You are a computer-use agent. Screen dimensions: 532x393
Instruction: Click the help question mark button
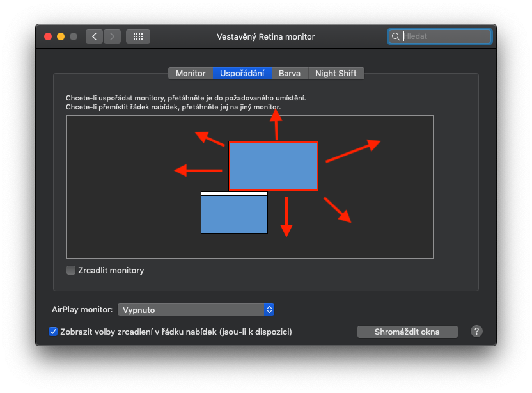(476, 331)
